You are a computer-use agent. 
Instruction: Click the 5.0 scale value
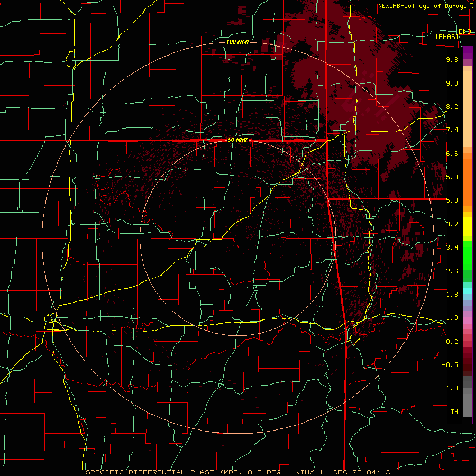pyautogui.click(x=452, y=200)
